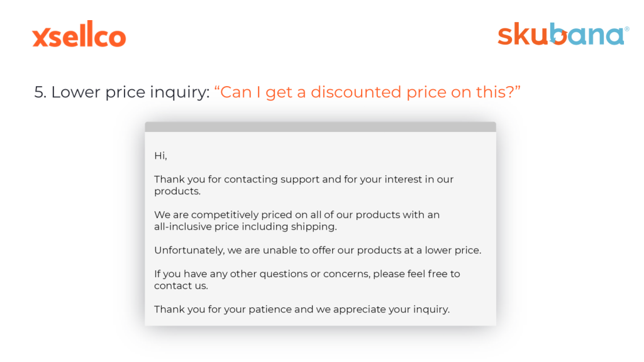The image size is (644, 362).
Task: Click the 'x' letter in xsellco logo
Action: click(x=41, y=38)
